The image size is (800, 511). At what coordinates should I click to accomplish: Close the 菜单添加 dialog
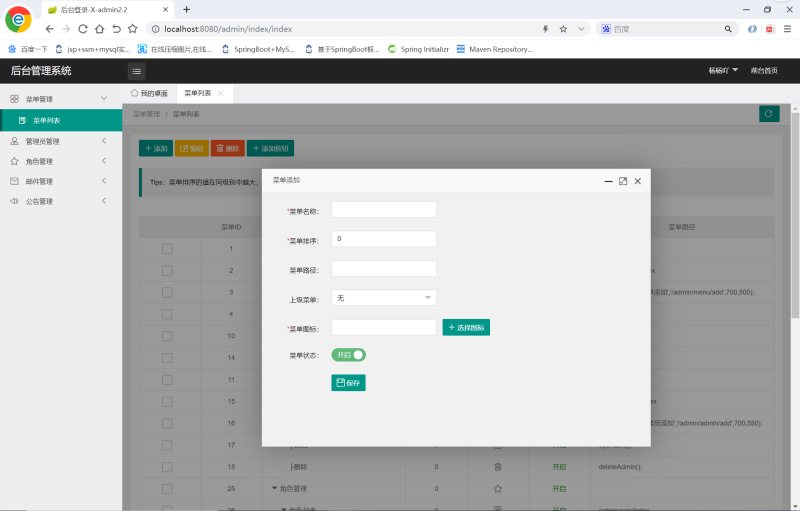click(638, 181)
